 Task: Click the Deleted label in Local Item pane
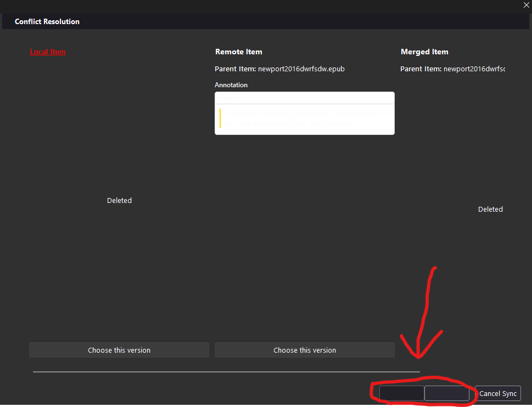click(119, 201)
